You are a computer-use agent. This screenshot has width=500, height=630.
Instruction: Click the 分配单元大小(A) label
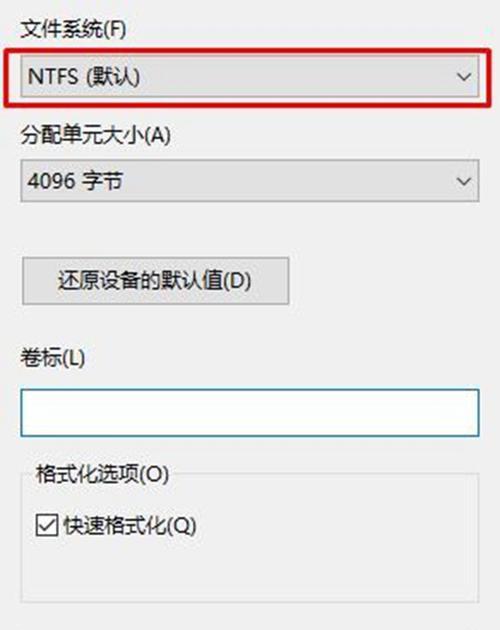pyautogui.click(x=96, y=135)
